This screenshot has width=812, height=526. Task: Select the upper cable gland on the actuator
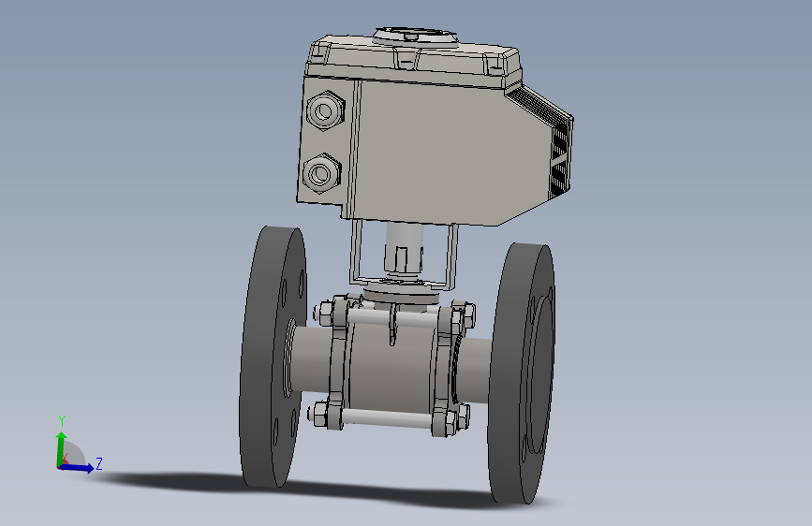[325, 110]
